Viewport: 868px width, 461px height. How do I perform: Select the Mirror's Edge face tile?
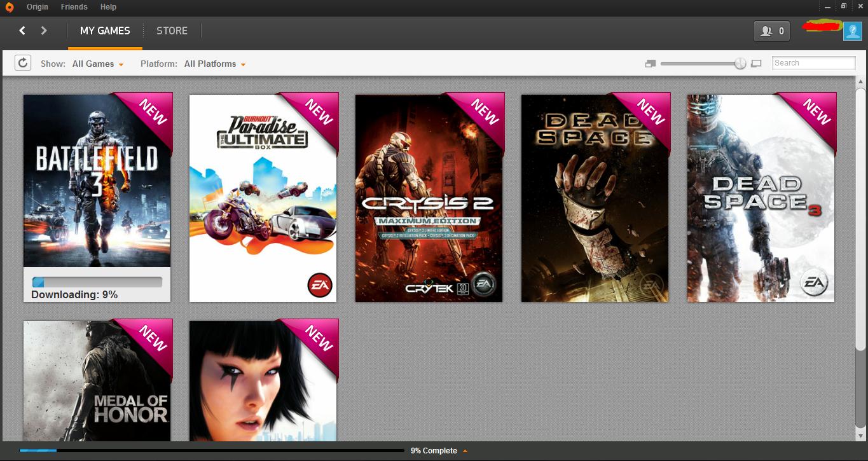(263, 381)
